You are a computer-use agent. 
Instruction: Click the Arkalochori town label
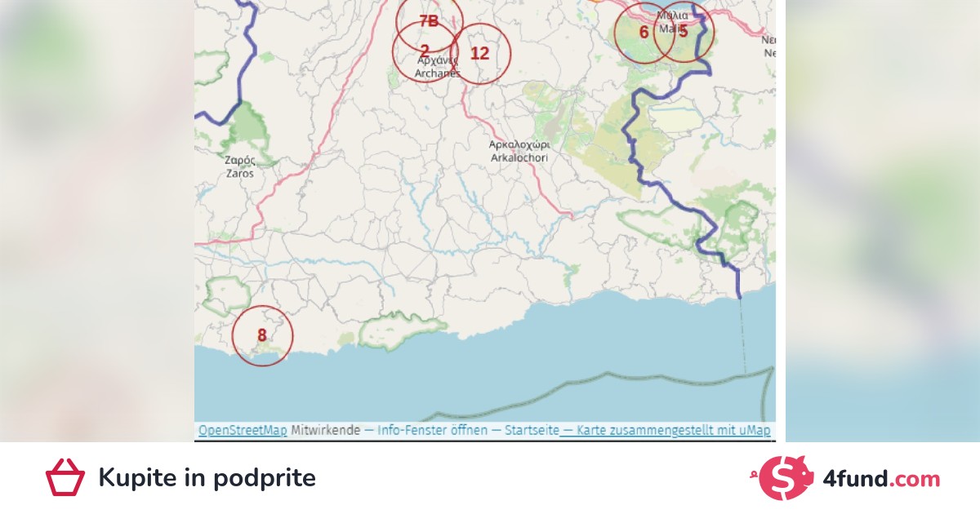[519, 150]
